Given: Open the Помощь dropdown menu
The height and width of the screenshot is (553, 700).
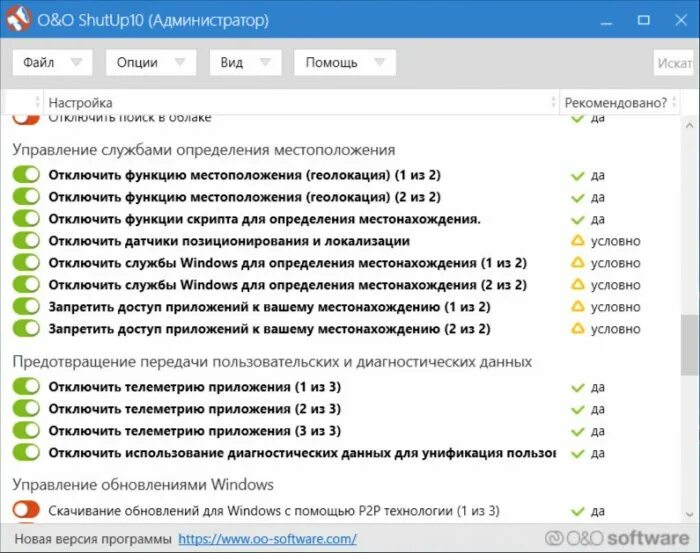Looking at the screenshot, I should (345, 62).
